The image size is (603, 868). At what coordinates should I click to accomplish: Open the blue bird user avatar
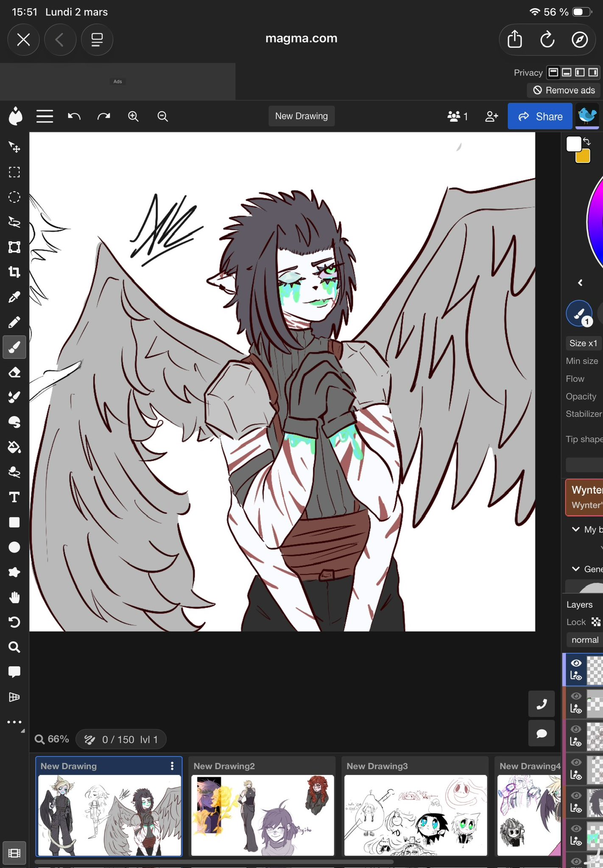click(587, 115)
